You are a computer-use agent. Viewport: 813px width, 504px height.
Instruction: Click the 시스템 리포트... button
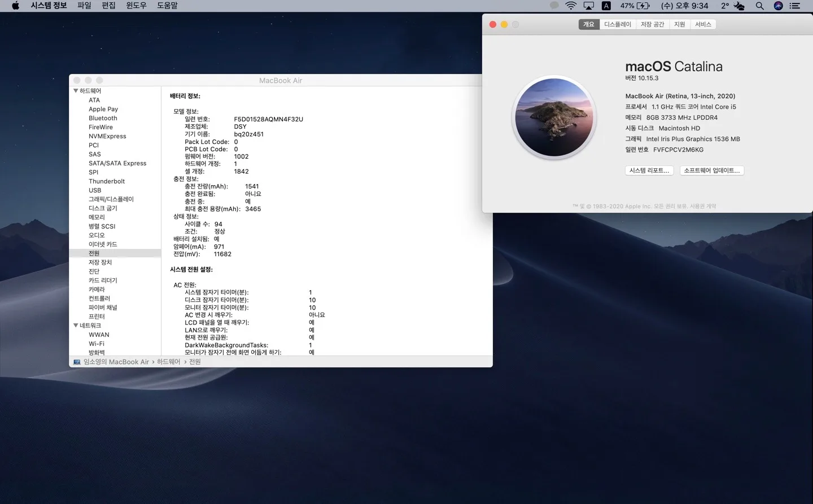(x=649, y=170)
